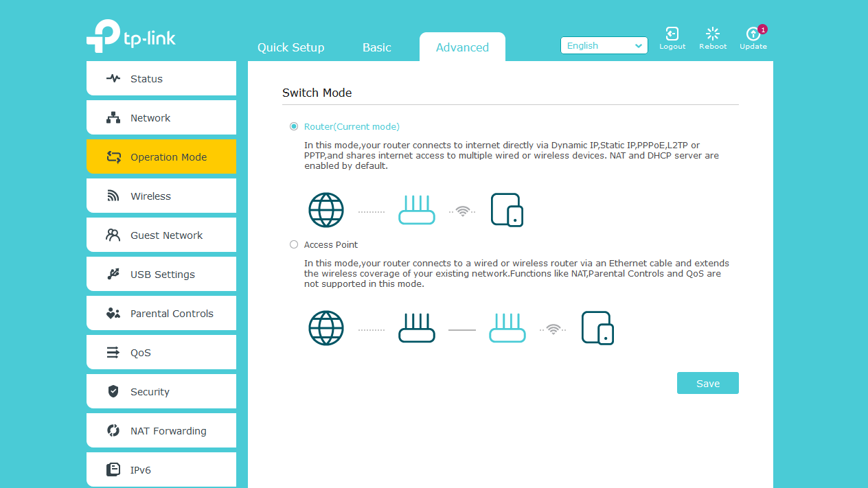Screen dimensions: 868x488
Task: Select the Router mode radio button
Action: [x=294, y=126]
